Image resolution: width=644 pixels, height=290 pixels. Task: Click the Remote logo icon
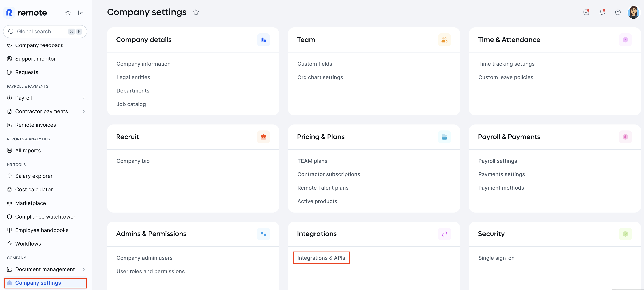(9, 12)
